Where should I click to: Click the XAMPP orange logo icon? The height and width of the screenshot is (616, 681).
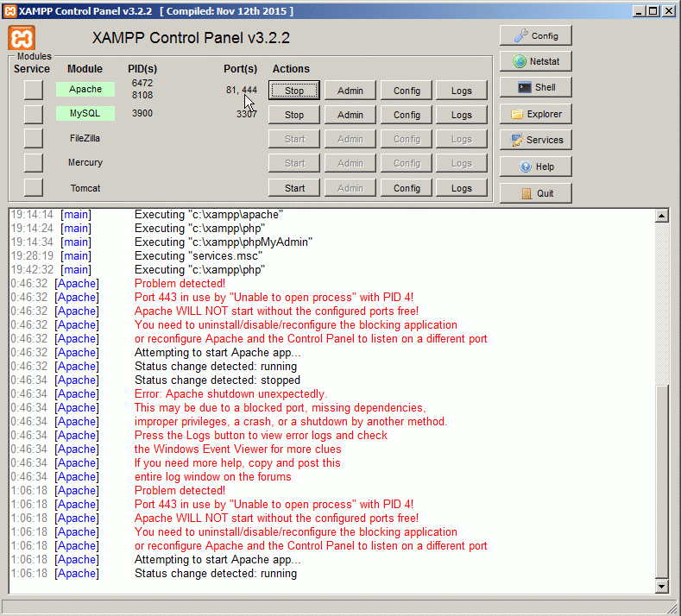click(x=22, y=38)
